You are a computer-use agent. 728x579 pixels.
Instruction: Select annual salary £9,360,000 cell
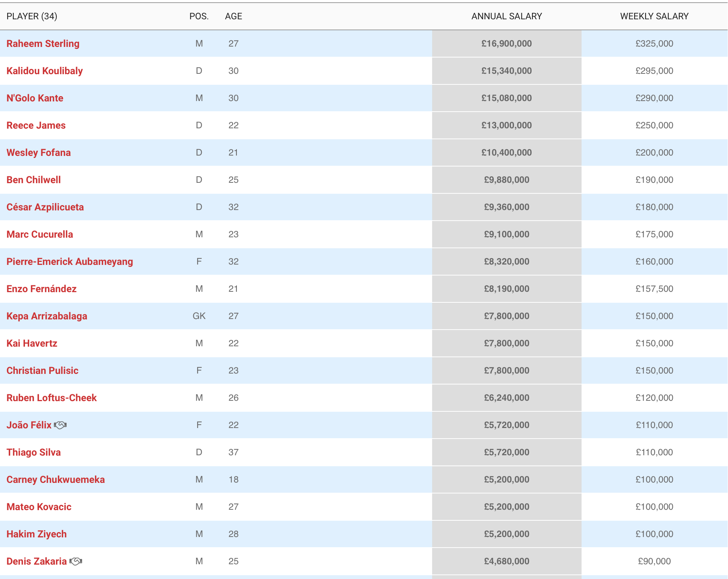pyautogui.click(x=507, y=207)
